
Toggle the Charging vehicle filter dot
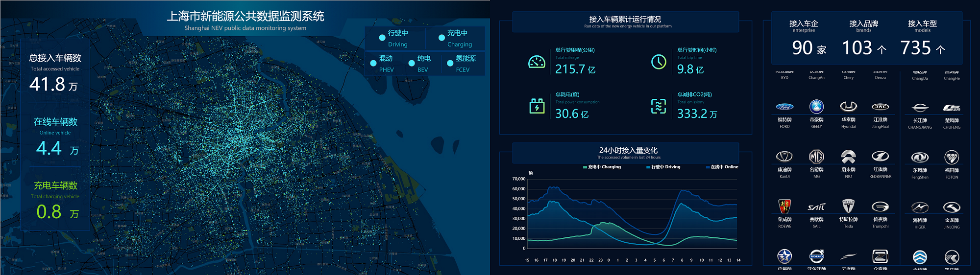441,38
